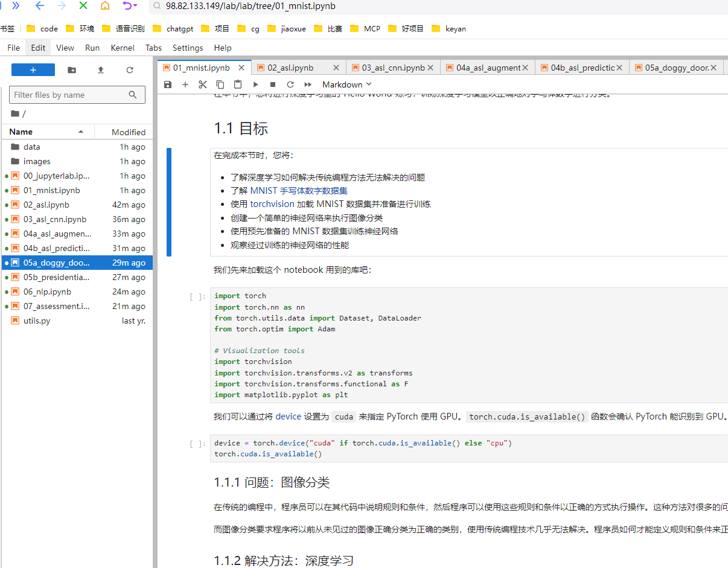
Task: Paste cell using the clipboard toolbar icon
Action: point(238,85)
